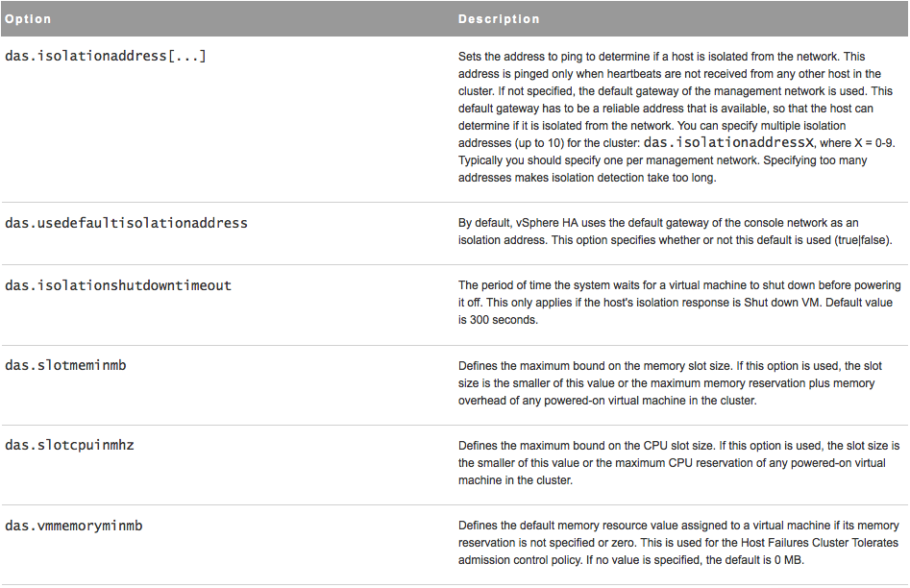Click the das.vmmemoryminmb option name

[x=75, y=526]
